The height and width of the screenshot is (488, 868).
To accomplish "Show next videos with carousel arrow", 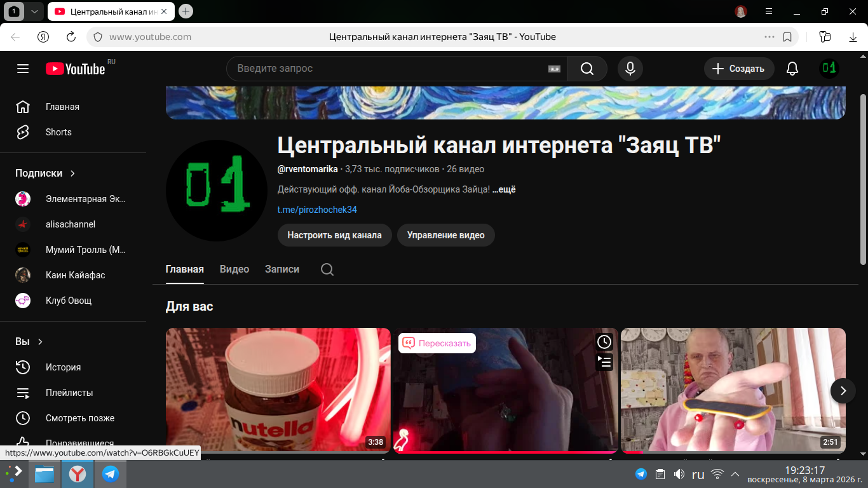I will click(843, 391).
